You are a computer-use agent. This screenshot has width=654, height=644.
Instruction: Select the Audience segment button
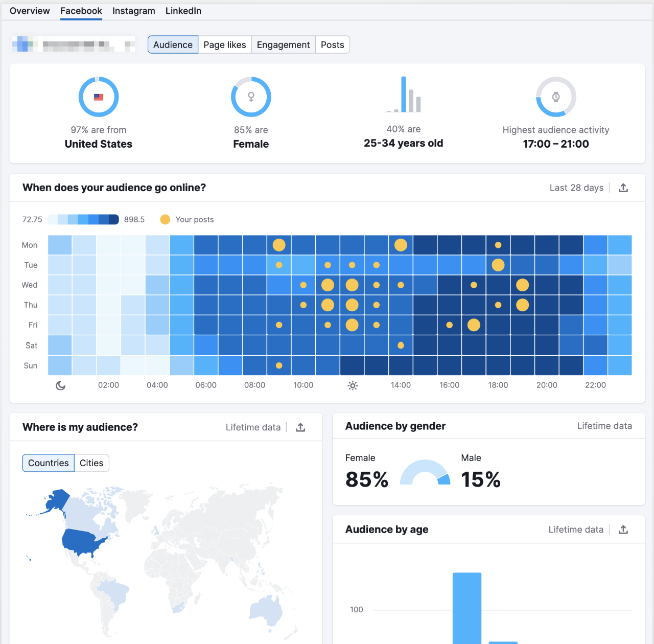(x=173, y=44)
